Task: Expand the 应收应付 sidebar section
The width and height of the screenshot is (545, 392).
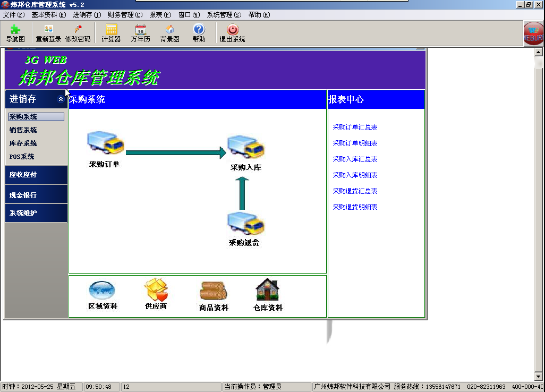Action: (x=36, y=175)
